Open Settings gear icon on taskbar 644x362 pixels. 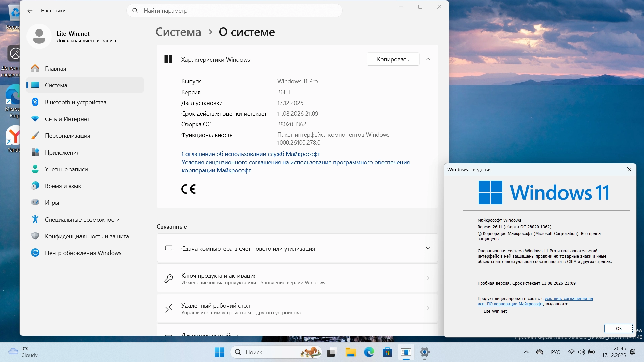click(424, 352)
